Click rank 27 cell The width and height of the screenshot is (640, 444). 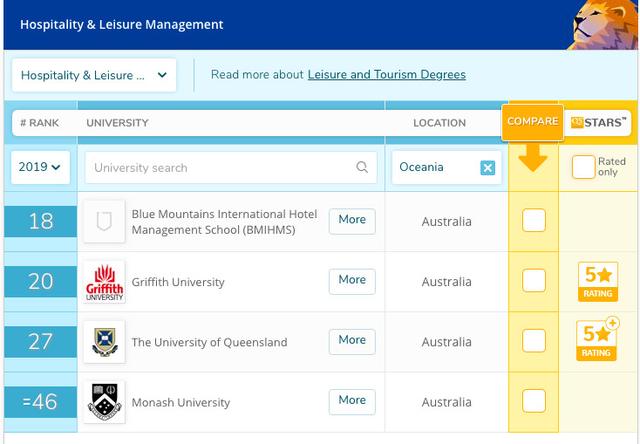41,342
